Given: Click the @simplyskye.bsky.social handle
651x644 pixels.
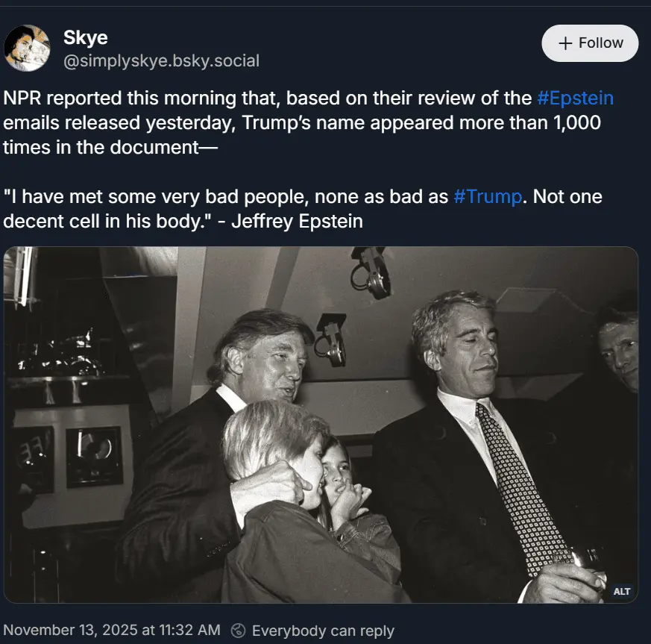Looking at the screenshot, I should (161, 61).
